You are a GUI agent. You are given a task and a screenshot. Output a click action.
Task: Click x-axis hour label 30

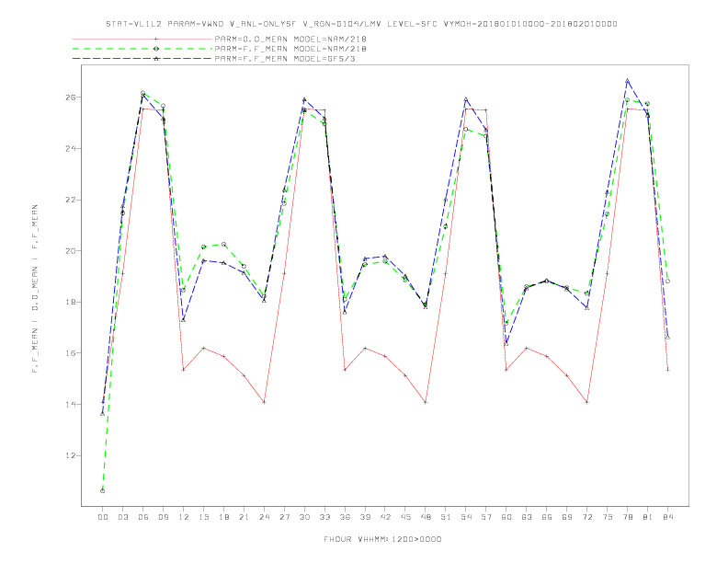coord(304,517)
